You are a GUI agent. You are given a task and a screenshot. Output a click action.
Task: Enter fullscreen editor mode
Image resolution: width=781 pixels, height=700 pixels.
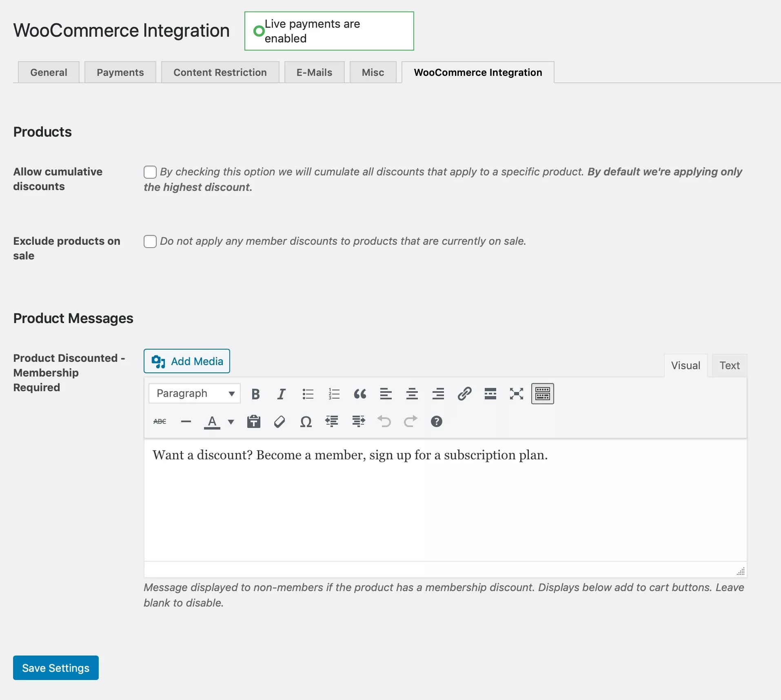click(x=517, y=394)
